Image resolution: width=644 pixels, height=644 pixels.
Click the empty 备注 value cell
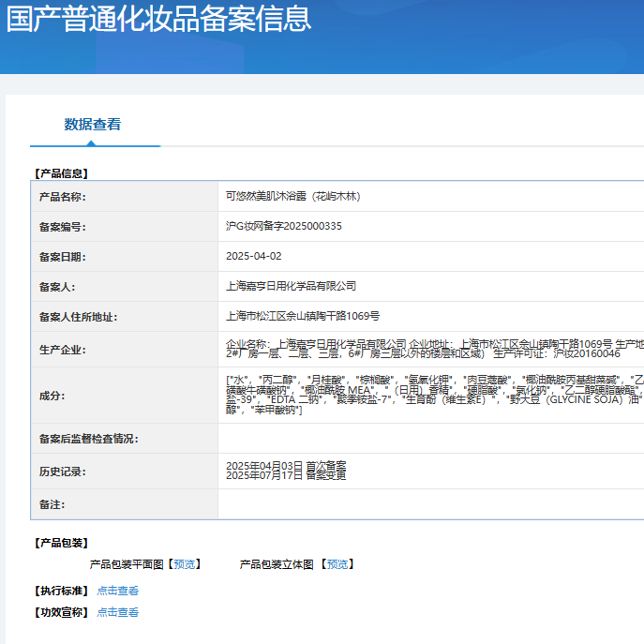(431, 504)
